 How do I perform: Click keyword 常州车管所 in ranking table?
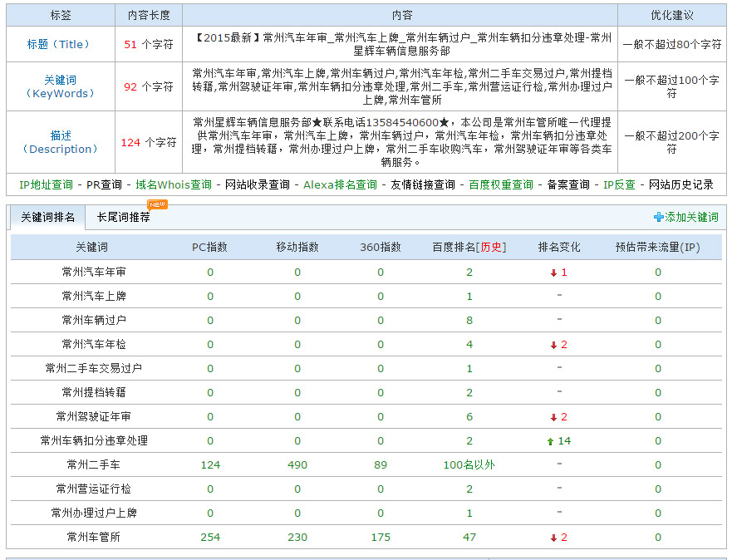tap(94, 537)
